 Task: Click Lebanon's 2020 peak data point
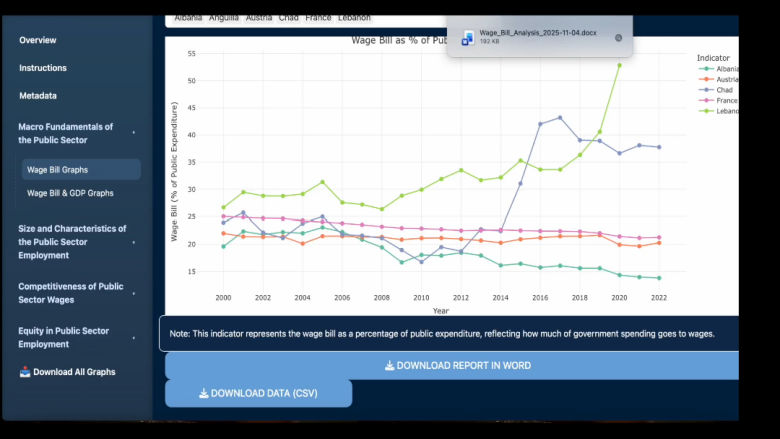click(619, 65)
